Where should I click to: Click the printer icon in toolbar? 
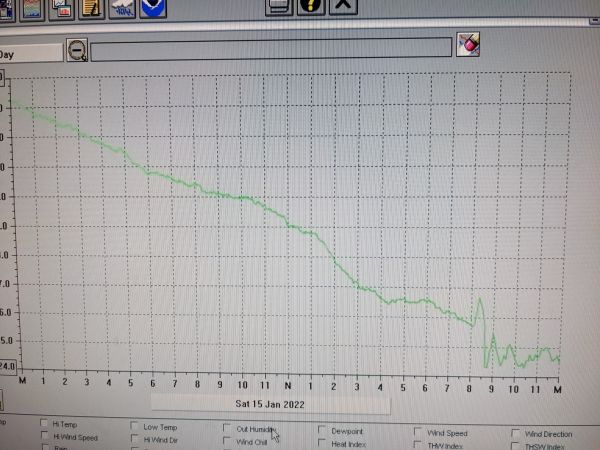tap(279, 5)
